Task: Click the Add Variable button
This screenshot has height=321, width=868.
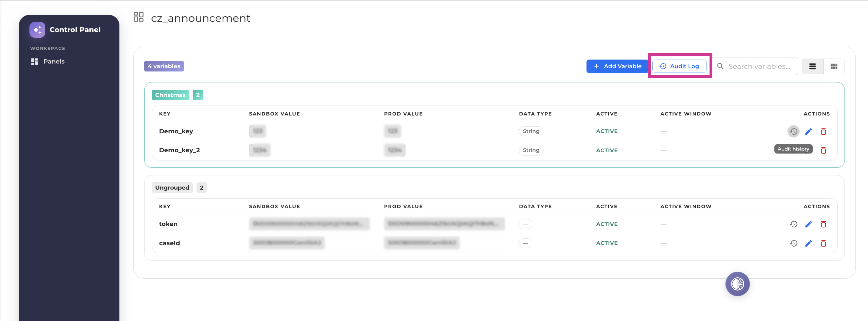Action: pos(617,66)
